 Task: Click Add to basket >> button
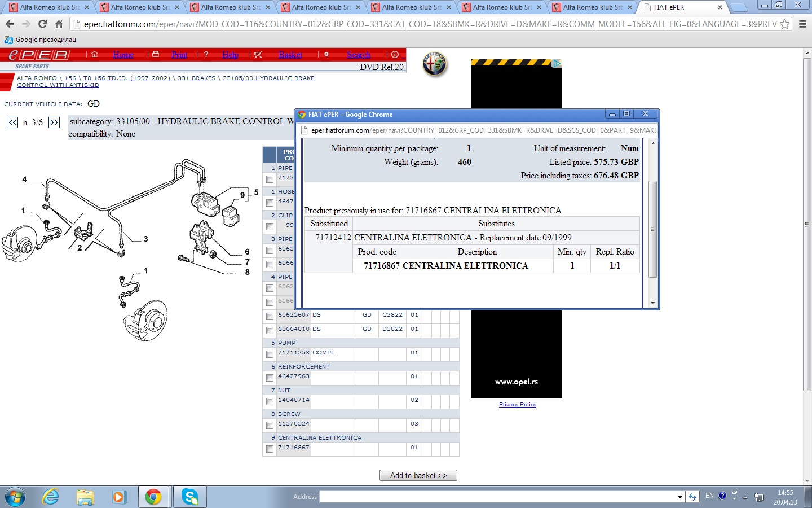click(418, 475)
